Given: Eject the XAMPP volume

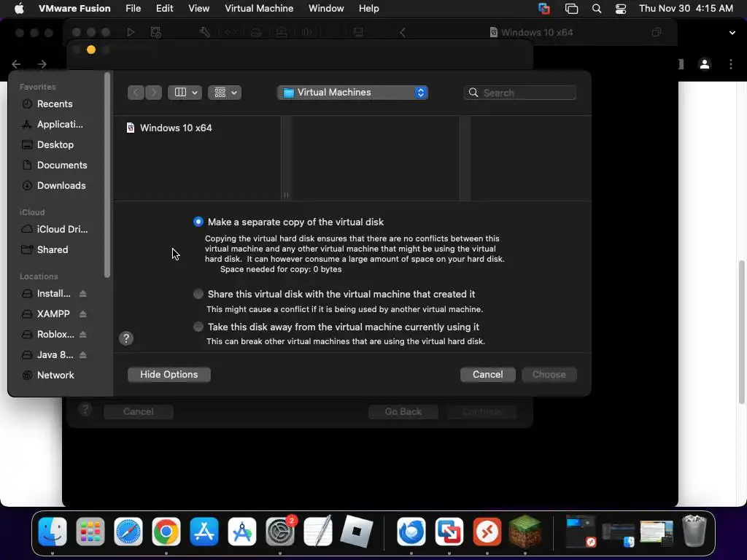Looking at the screenshot, I should [x=83, y=314].
